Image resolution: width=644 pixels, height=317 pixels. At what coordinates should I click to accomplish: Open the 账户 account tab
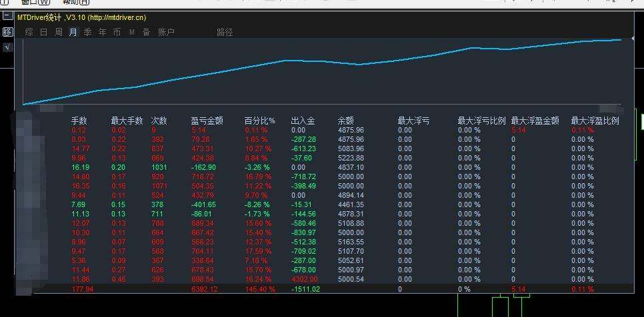point(166,32)
